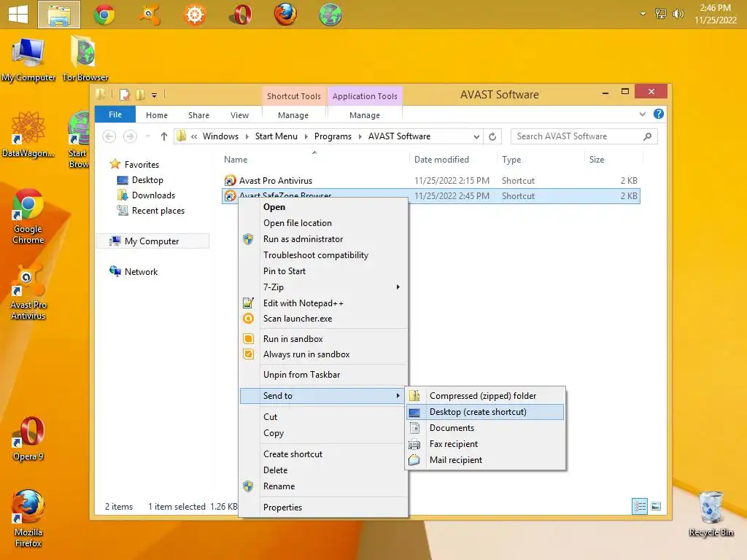Select Edit with Notepad++
Screen dimensions: 747x560
pyautogui.click(x=323, y=303)
